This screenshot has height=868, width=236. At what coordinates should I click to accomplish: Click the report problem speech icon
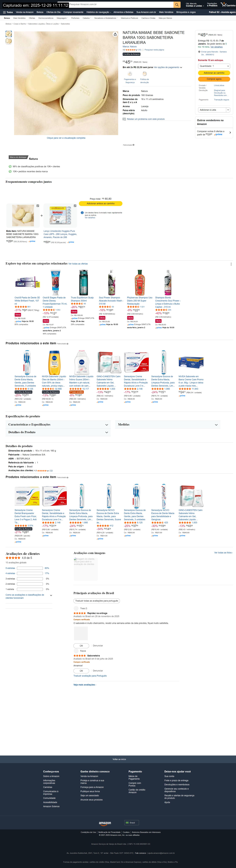point(124,119)
